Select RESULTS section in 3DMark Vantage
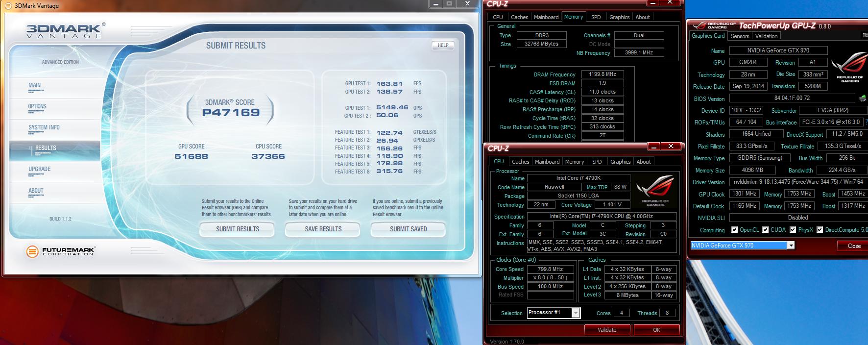This screenshot has width=868, height=345. [55, 150]
